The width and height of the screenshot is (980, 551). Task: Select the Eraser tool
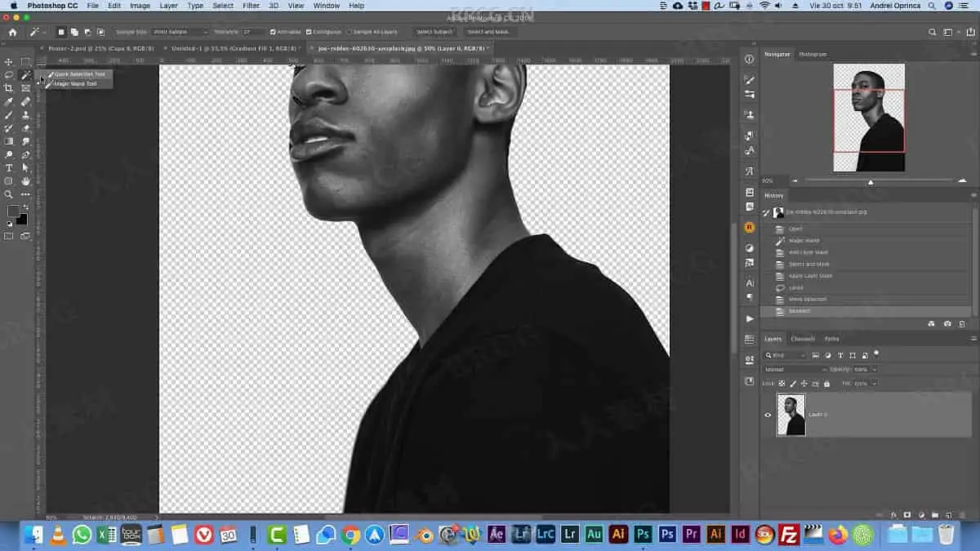(26, 128)
